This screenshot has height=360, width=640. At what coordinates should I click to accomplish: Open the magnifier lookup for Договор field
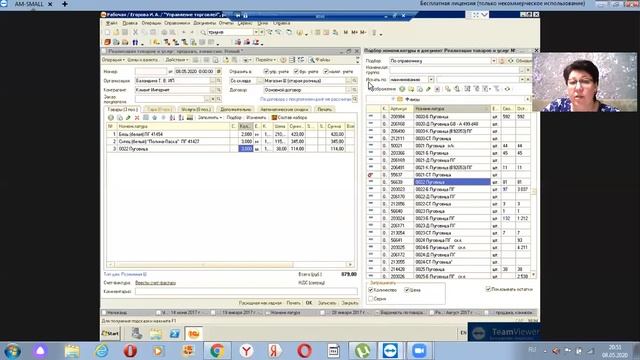tap(354, 90)
